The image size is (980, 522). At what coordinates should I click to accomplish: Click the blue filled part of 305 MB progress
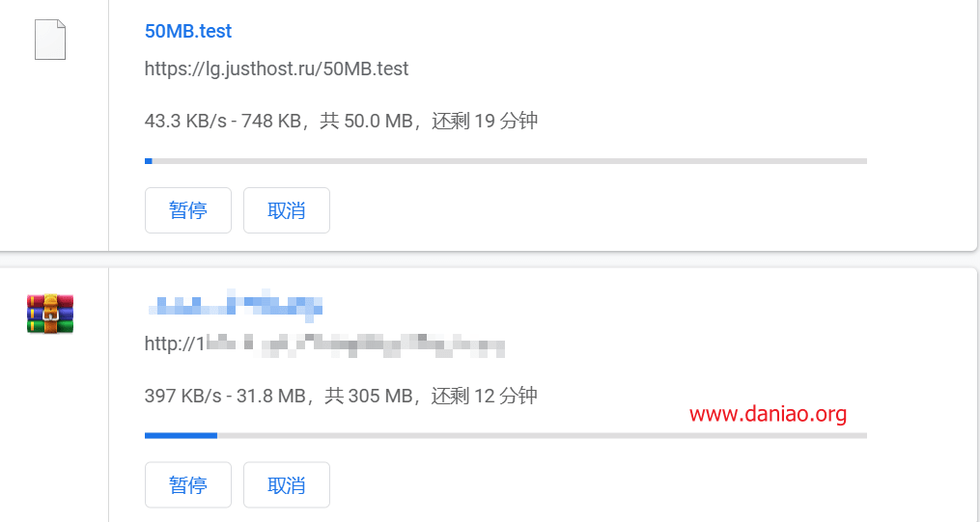(x=181, y=436)
